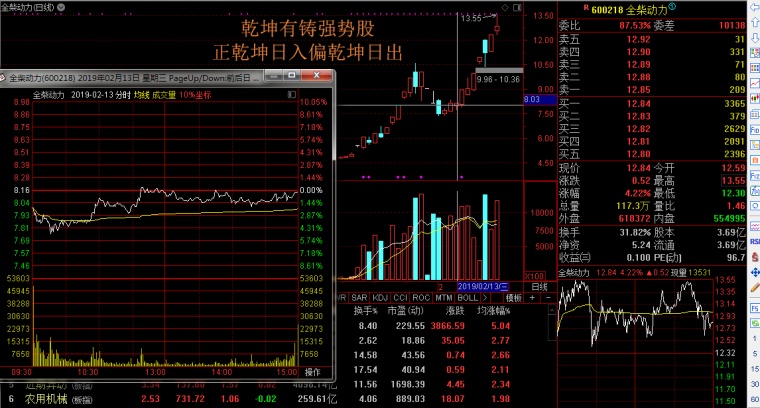
Task: Open the F10 company info icon
Action: click(755, 130)
